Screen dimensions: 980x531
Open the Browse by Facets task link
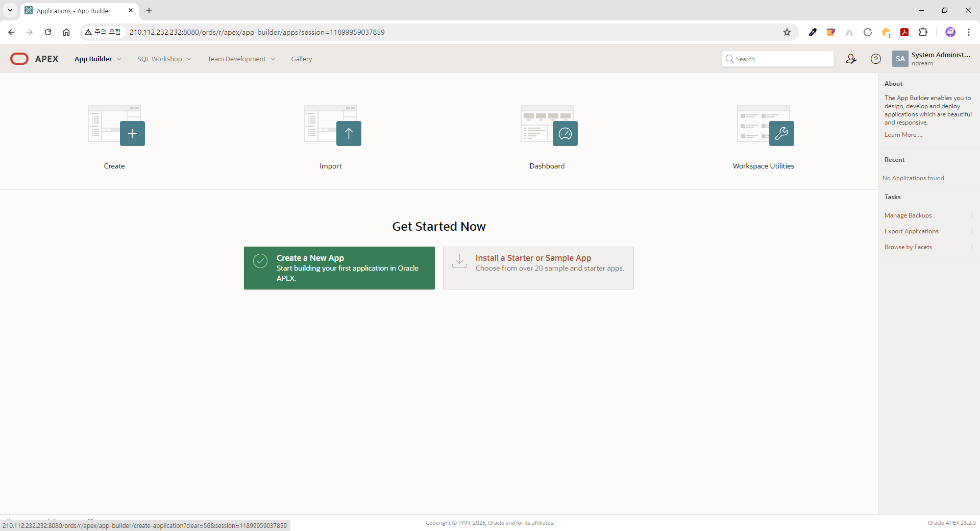point(908,247)
